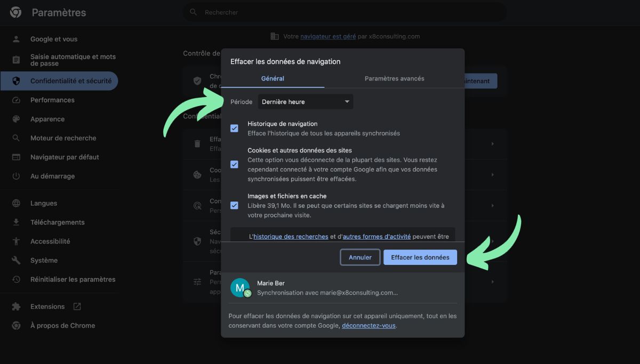Open Saisie automatique et mots de passe
The width and height of the screenshot is (640, 364).
73,60
